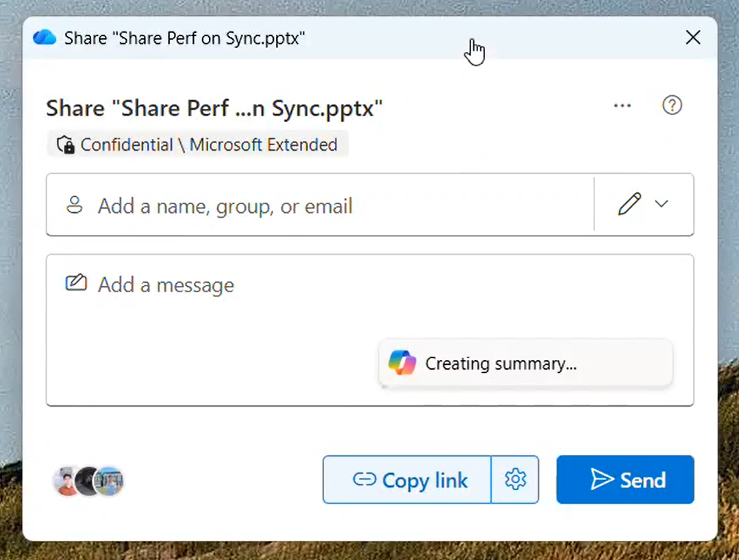This screenshot has height=560, width=739.
Task: Click the middle dark shared-user avatar
Action: pos(87,481)
